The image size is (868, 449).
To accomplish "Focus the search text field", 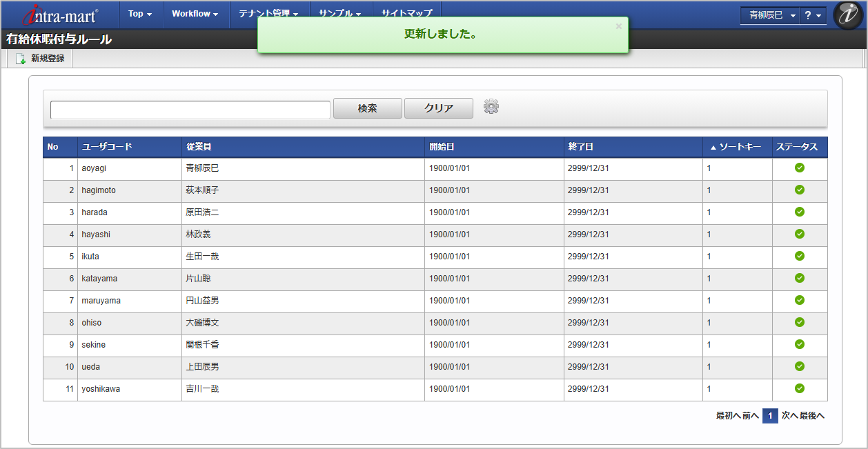I will pyautogui.click(x=190, y=110).
